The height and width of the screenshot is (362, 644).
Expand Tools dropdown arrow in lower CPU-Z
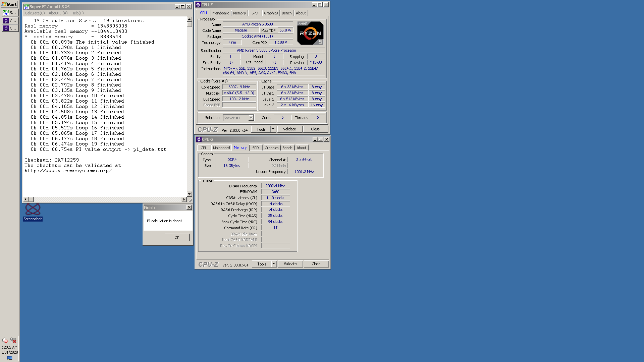[274, 264]
